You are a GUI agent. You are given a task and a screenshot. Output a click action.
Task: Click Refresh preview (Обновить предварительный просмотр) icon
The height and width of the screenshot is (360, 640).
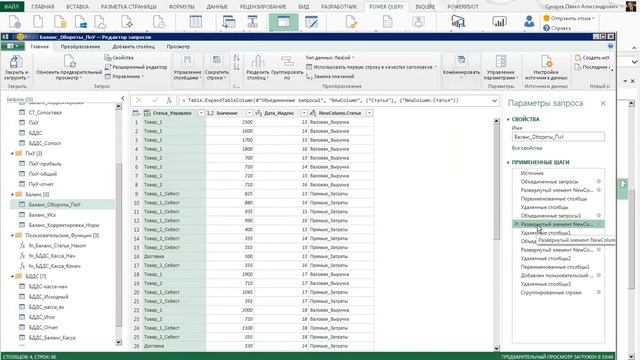tap(69, 61)
